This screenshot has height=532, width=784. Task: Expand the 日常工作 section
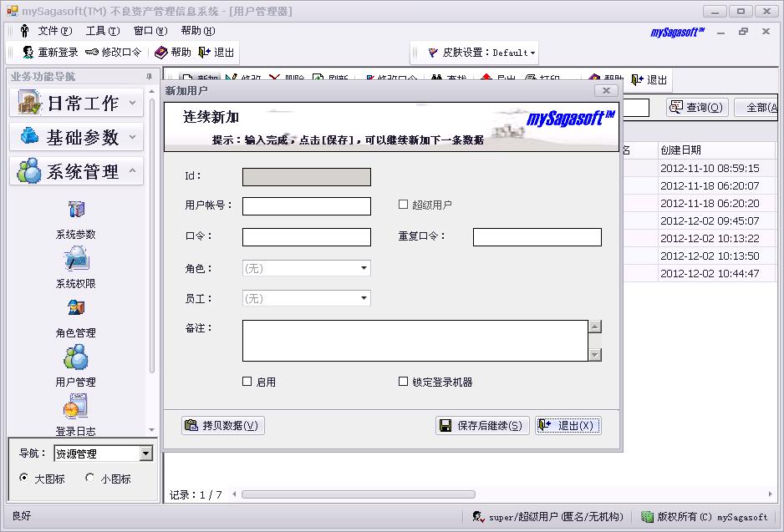tap(133, 103)
